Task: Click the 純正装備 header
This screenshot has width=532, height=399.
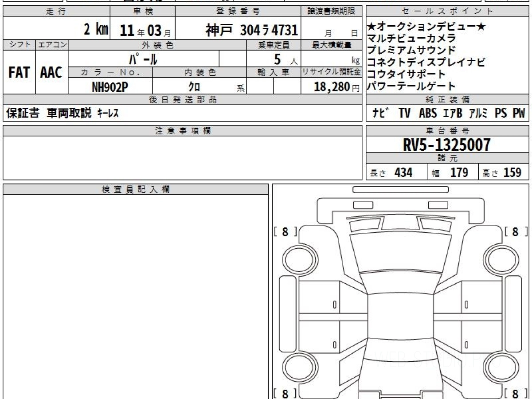Action: click(x=447, y=100)
